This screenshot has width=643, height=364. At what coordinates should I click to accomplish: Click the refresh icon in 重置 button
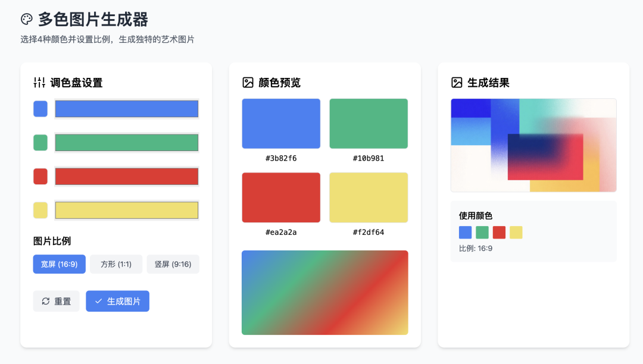point(46,302)
